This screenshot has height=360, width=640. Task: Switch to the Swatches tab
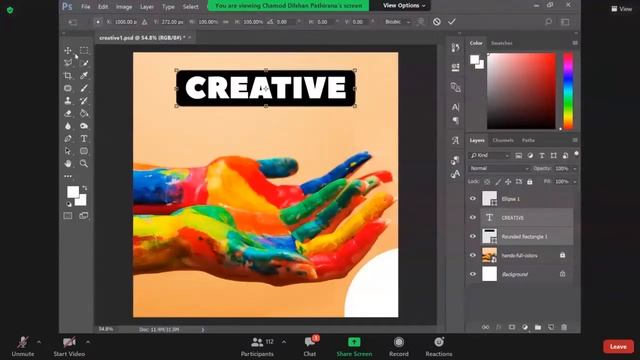(x=502, y=43)
